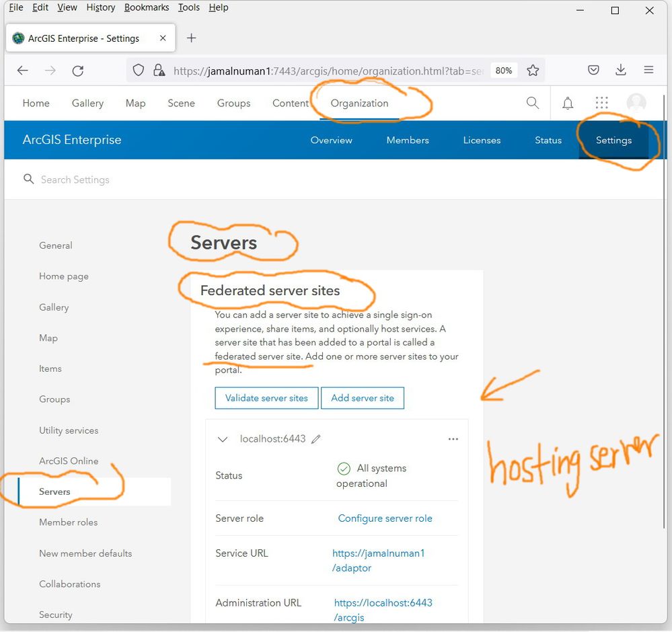This screenshot has height=632, width=672.
Task: Click the browser address bar URL
Action: coord(328,71)
